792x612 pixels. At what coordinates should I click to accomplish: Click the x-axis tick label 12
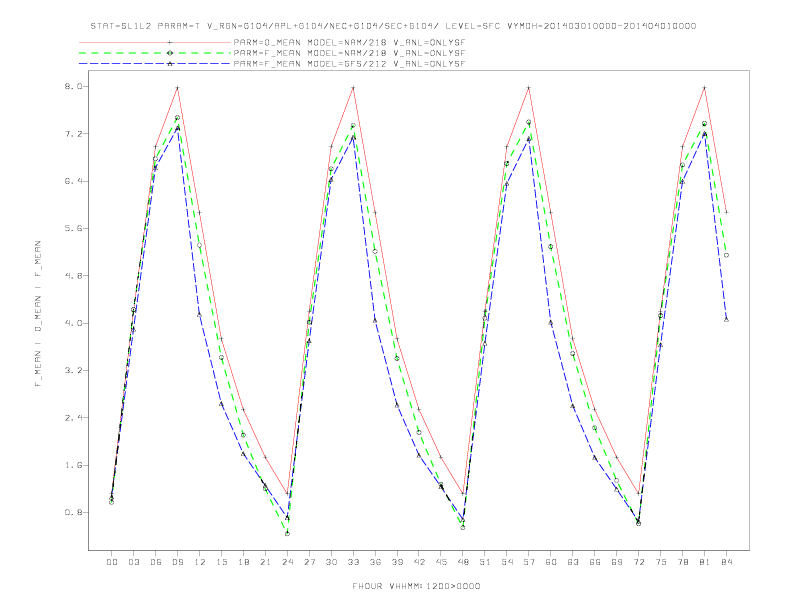pos(200,562)
